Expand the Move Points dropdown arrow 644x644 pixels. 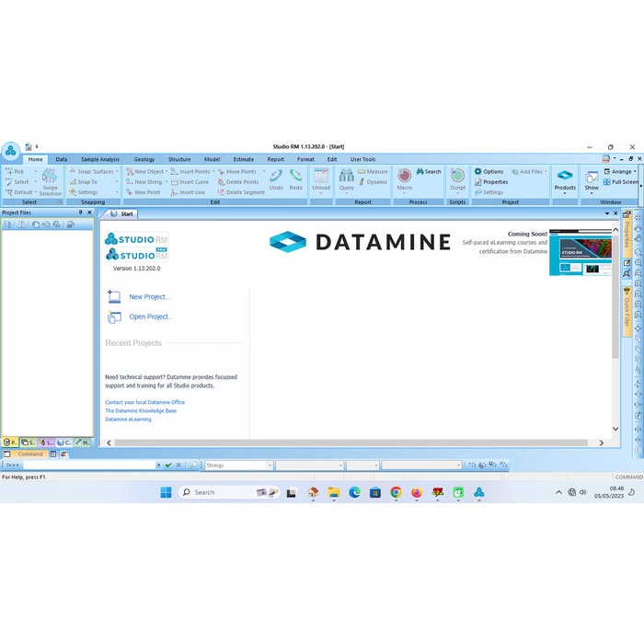point(264,171)
